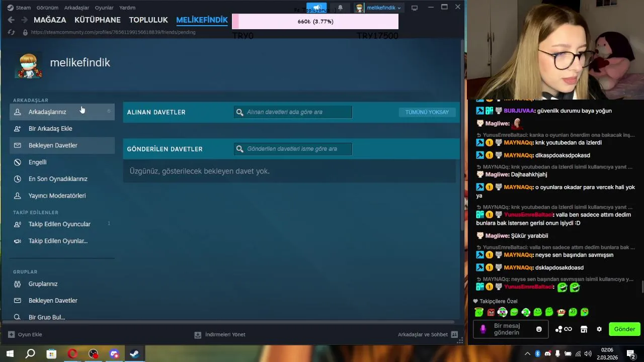Open Steam from the taskbar
This screenshot has width=644, height=362.
(x=135, y=353)
